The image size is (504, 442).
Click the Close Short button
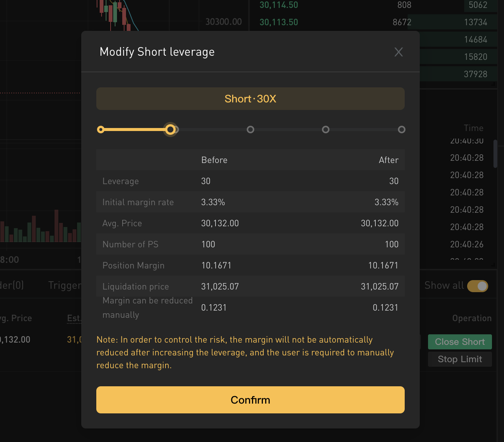pyautogui.click(x=460, y=341)
